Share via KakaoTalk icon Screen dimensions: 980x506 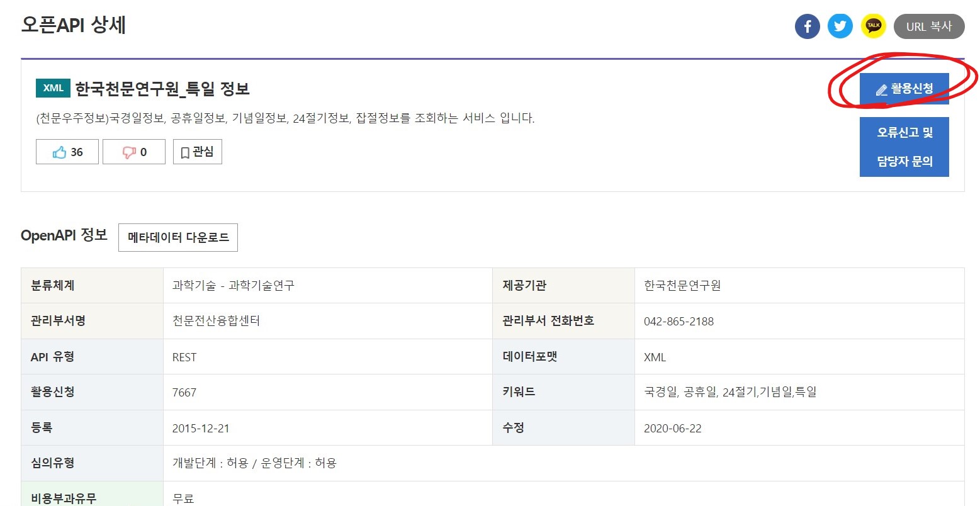tap(873, 26)
